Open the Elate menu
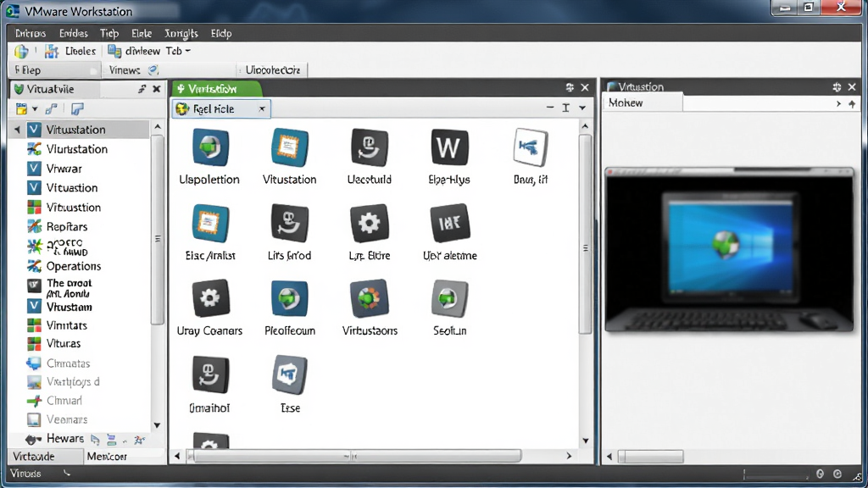 coord(142,34)
